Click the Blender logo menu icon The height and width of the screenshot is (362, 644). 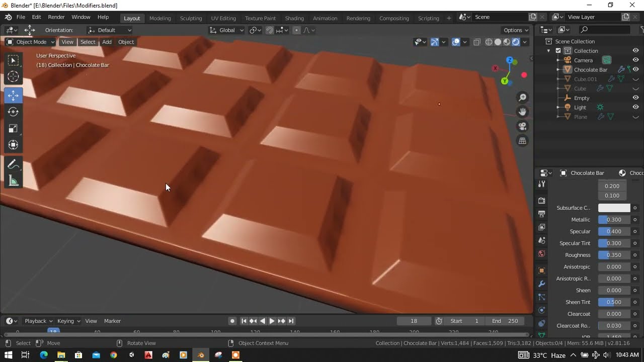[x=8, y=17]
